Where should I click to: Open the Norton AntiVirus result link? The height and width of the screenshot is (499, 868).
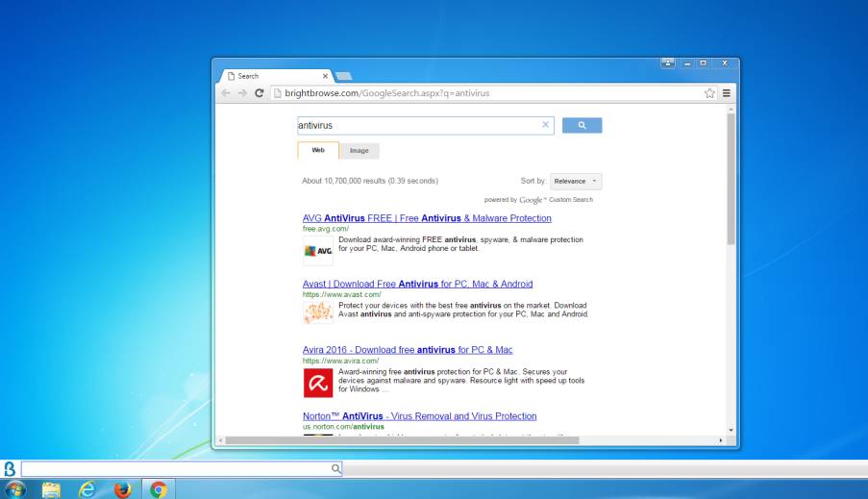tap(420, 416)
